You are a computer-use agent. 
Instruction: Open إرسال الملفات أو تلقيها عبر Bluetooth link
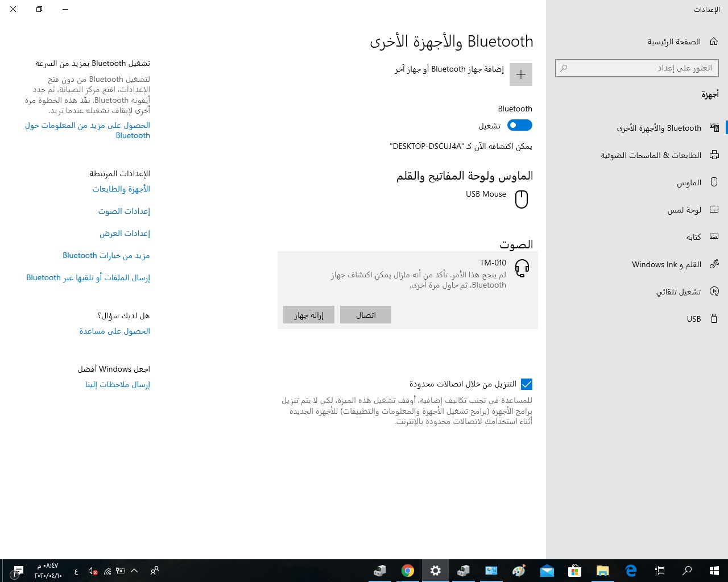point(88,278)
